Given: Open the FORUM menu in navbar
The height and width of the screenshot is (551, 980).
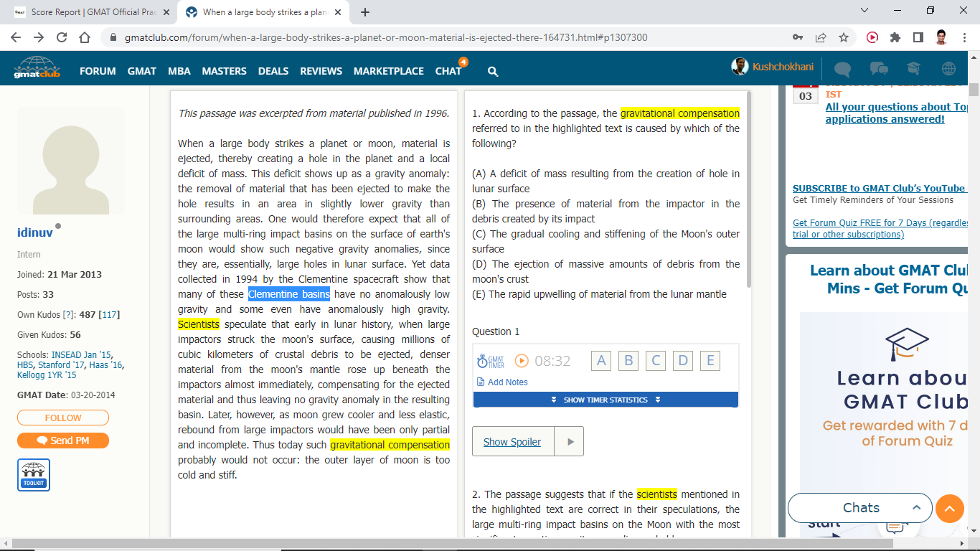Looking at the screenshot, I should click(x=98, y=71).
